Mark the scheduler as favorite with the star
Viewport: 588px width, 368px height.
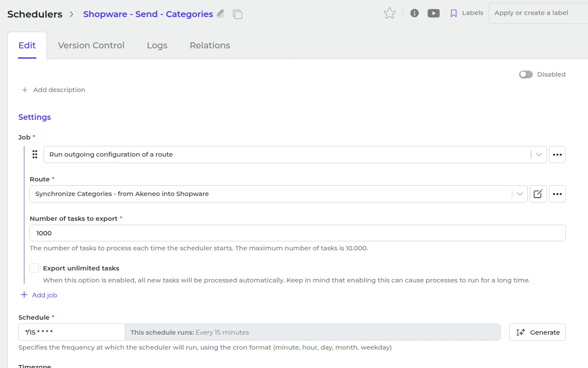pos(390,13)
